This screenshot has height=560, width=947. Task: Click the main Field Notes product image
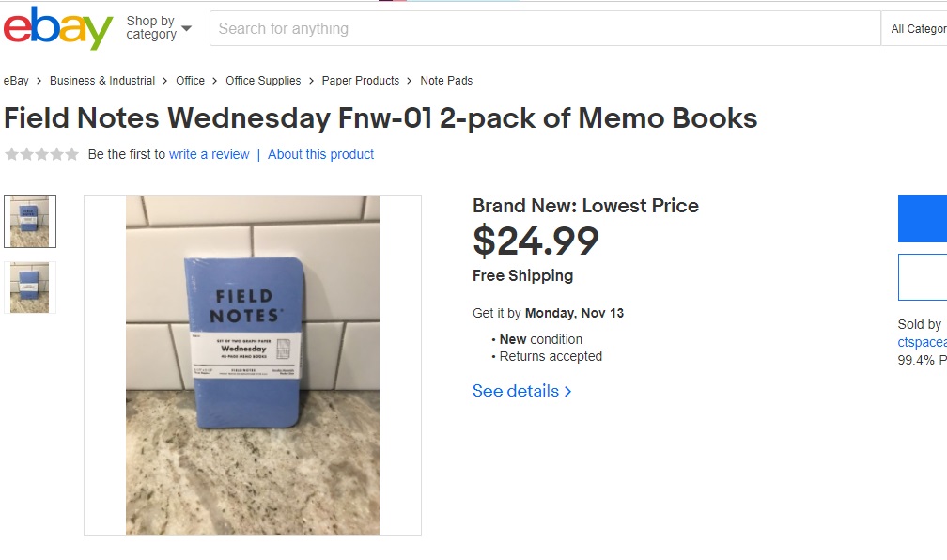click(253, 366)
